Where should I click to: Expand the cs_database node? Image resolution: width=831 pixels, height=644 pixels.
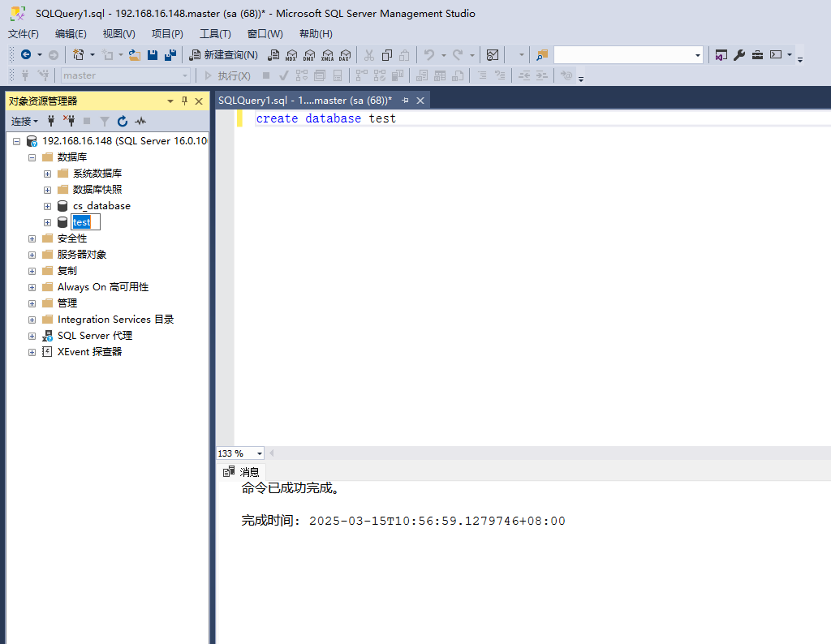(47, 206)
